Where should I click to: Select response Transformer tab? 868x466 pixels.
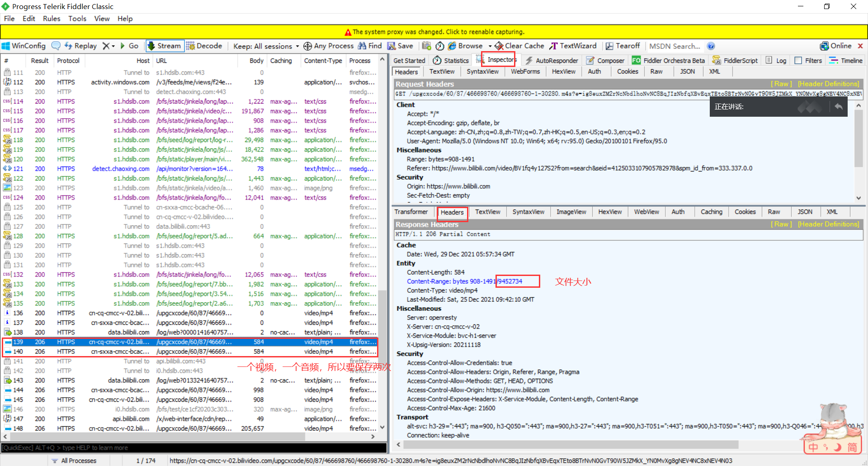pyautogui.click(x=411, y=212)
